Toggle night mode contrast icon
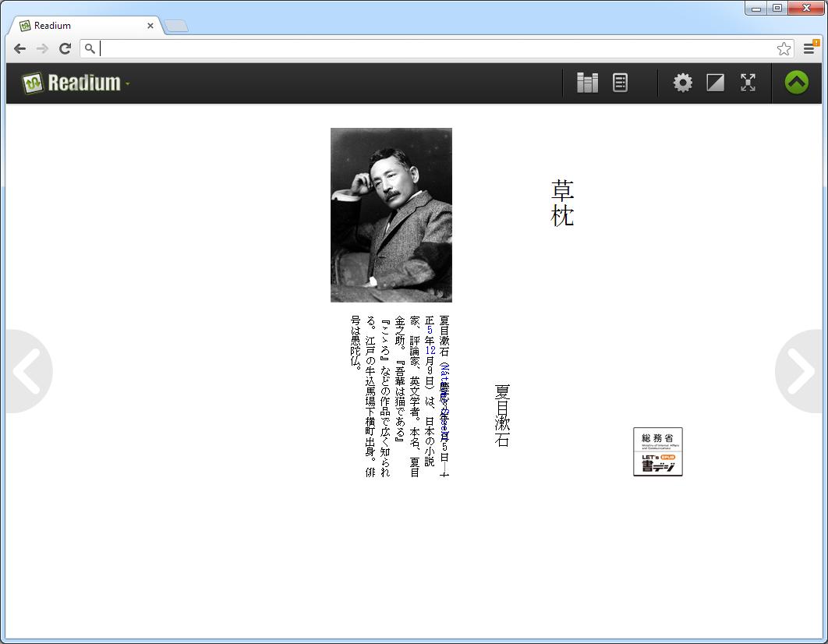Image resolution: width=828 pixels, height=644 pixels. coord(715,83)
